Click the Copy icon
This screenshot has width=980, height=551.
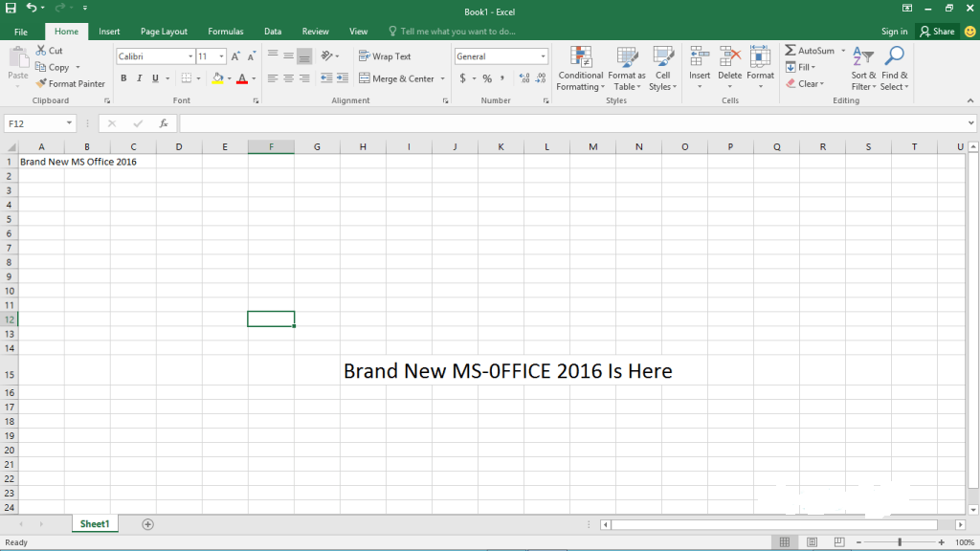pyautogui.click(x=41, y=67)
